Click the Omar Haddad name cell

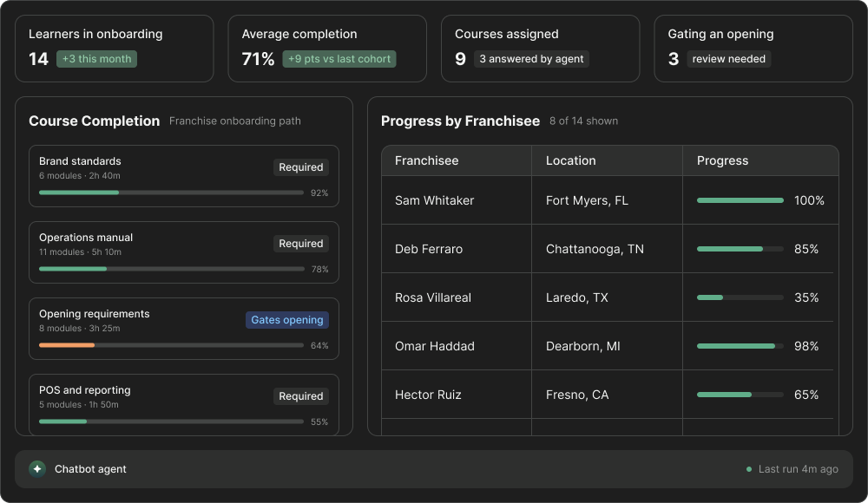[457, 346]
